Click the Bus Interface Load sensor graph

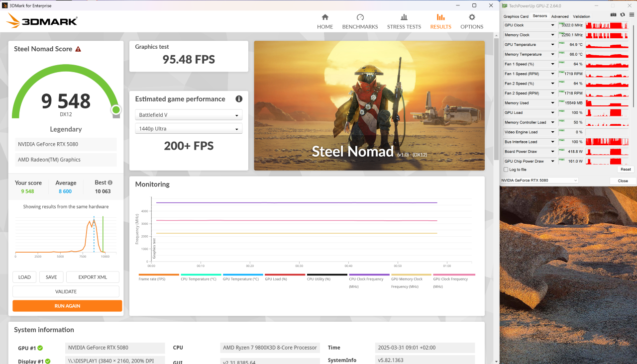click(607, 142)
